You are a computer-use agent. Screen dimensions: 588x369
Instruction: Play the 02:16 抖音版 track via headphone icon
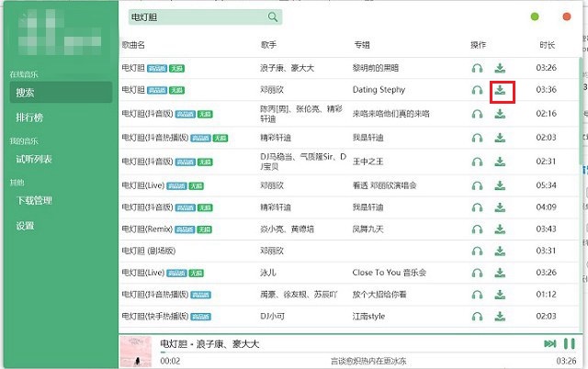pyautogui.click(x=477, y=114)
